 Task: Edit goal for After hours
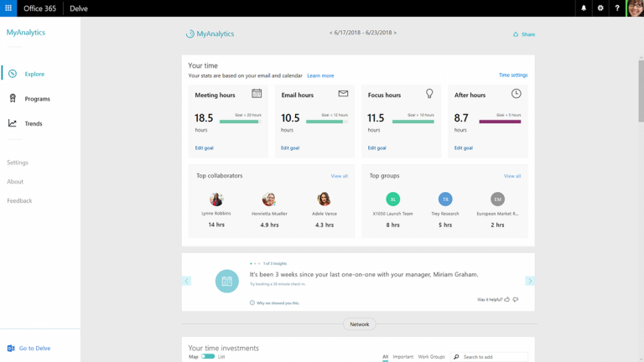[x=463, y=148]
